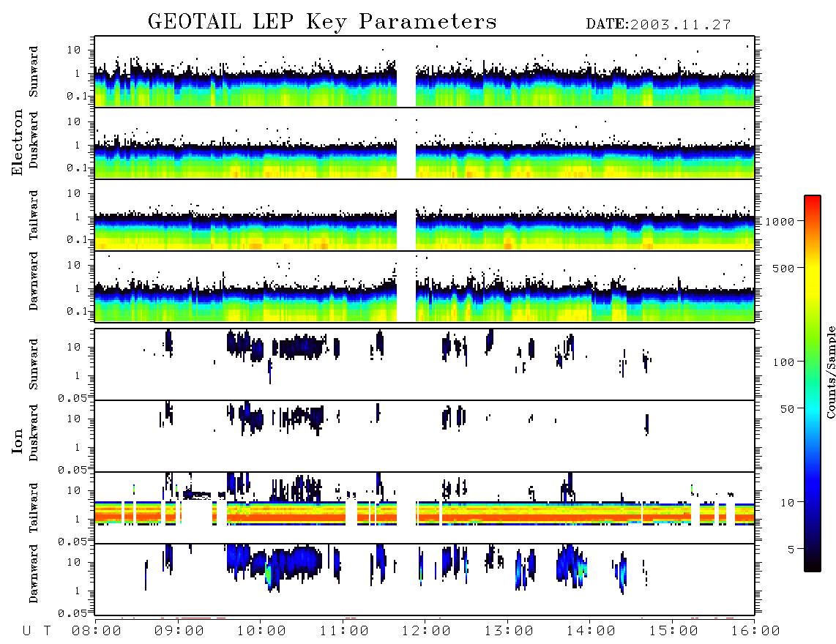Click the 'GEOTAIL LEP Key Parameters' title

click(322, 22)
